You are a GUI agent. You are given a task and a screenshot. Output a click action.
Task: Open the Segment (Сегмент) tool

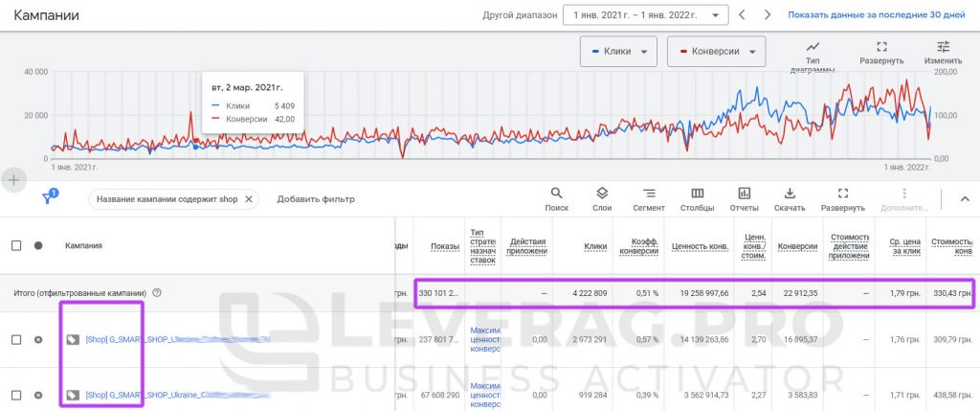coord(649,199)
